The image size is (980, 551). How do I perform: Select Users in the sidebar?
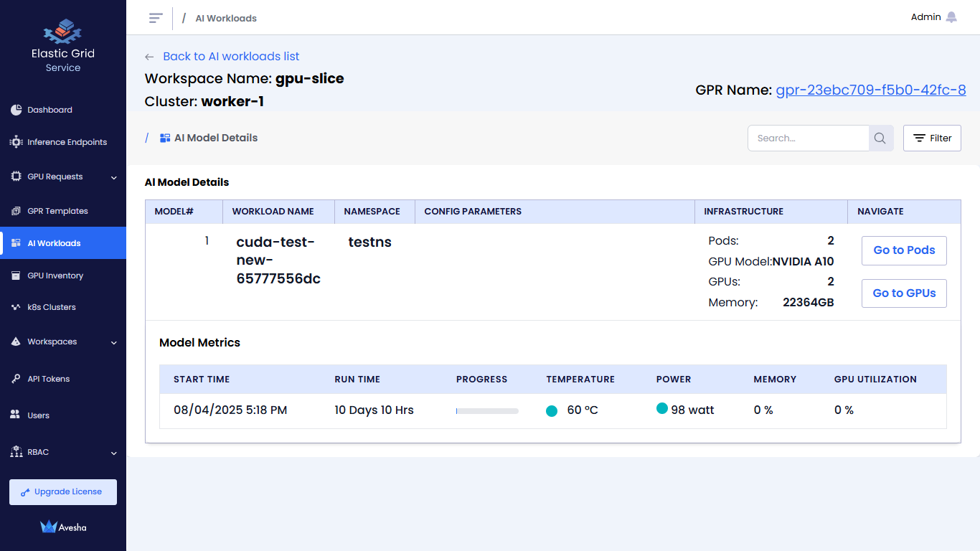(38, 415)
